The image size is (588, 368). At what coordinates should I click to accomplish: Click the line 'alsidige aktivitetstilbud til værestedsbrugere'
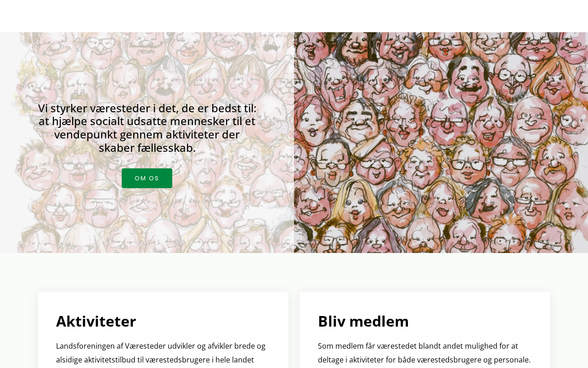pos(155,360)
